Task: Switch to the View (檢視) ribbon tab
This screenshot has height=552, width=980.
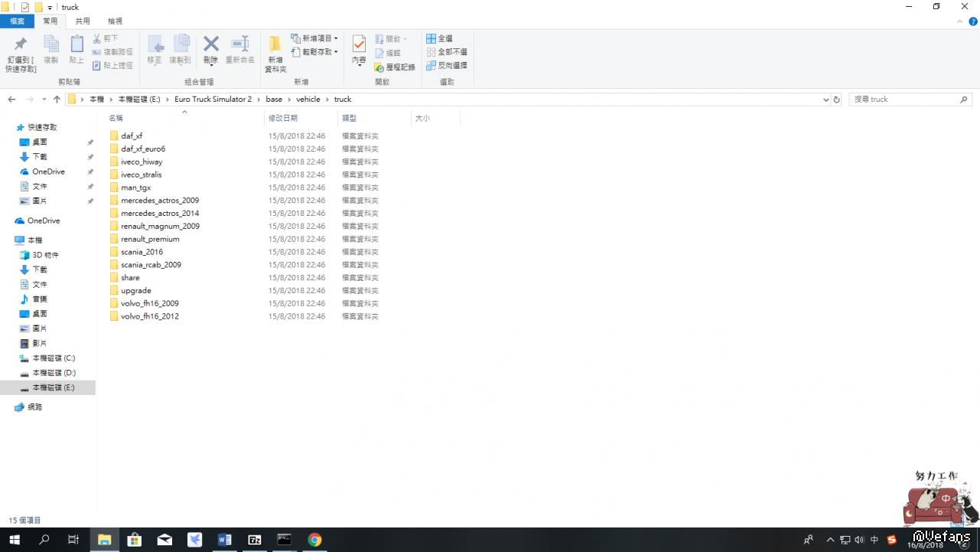Action: (x=115, y=21)
